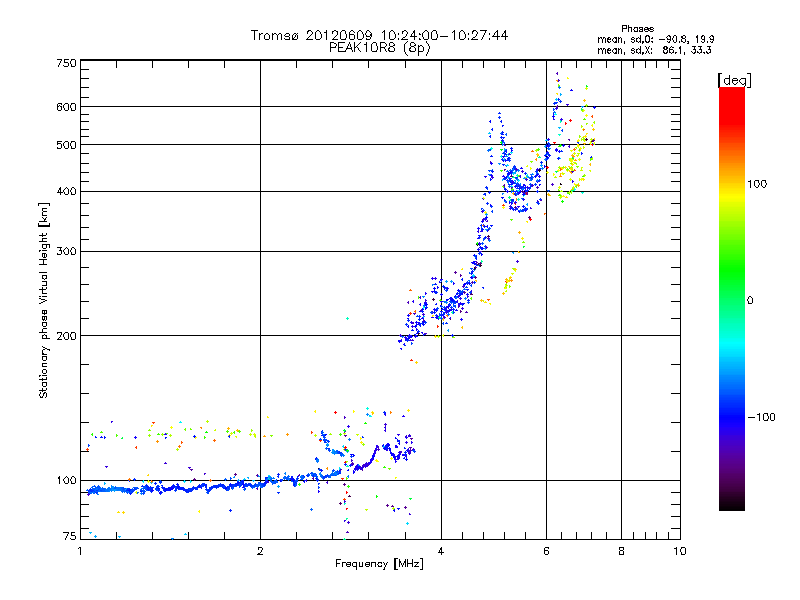The width and height of the screenshot is (800, 600).
Task: Click the colorbar tick label "0"
Action: click(x=750, y=301)
